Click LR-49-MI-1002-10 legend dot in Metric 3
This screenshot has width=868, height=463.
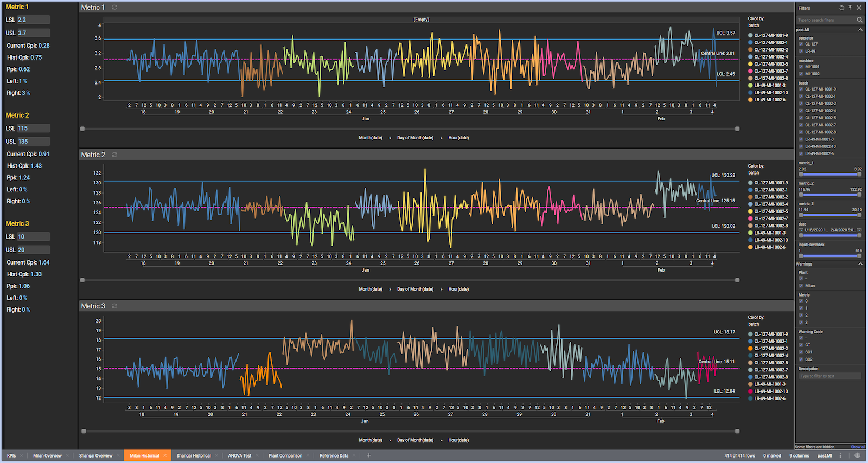[x=750, y=391]
